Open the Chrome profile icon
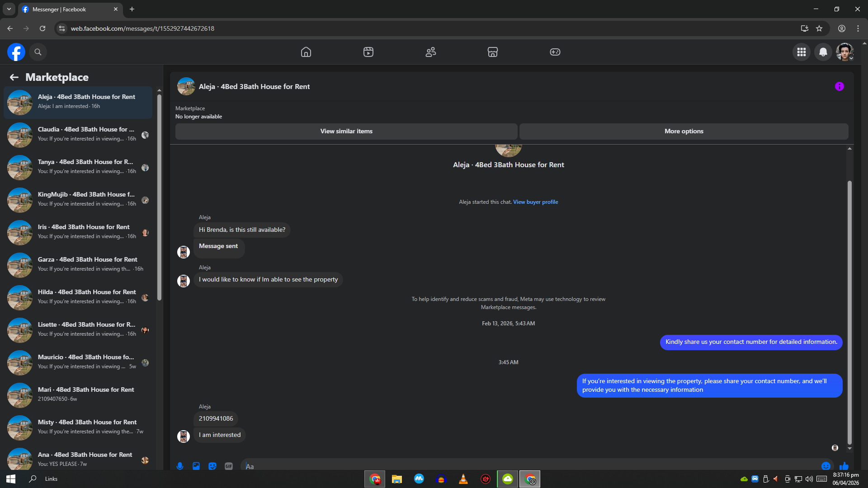This screenshot has height=488, width=868. [842, 28]
